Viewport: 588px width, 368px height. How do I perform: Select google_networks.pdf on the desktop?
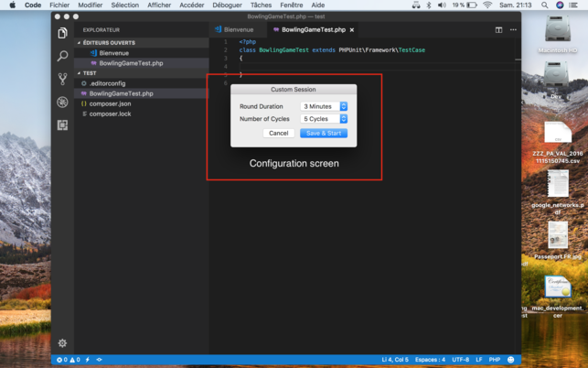click(x=558, y=192)
